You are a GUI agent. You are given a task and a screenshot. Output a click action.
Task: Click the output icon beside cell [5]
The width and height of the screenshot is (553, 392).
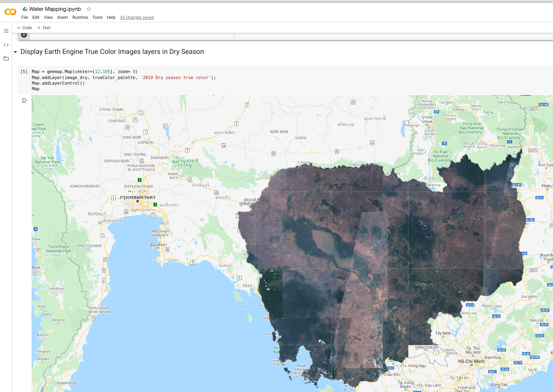pyautogui.click(x=24, y=100)
